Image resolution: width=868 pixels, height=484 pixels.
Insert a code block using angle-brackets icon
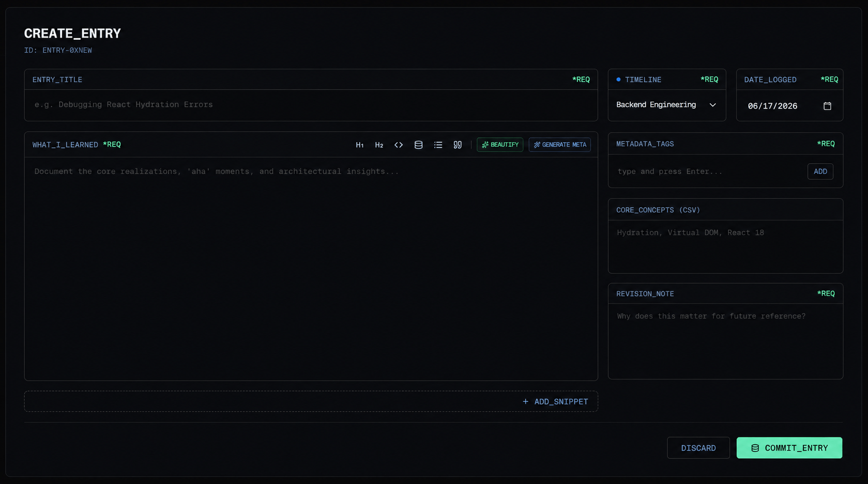point(399,145)
